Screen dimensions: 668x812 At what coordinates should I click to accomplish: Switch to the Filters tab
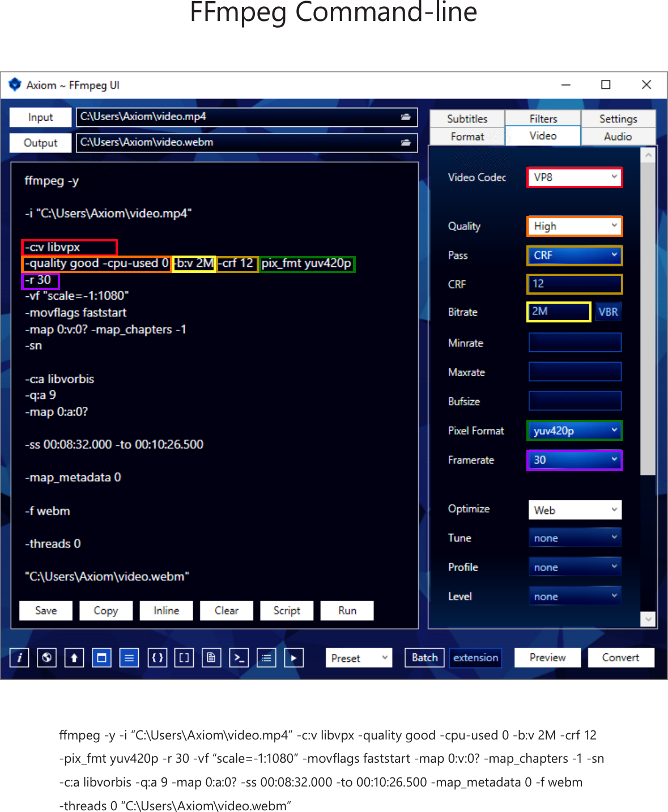tap(543, 118)
